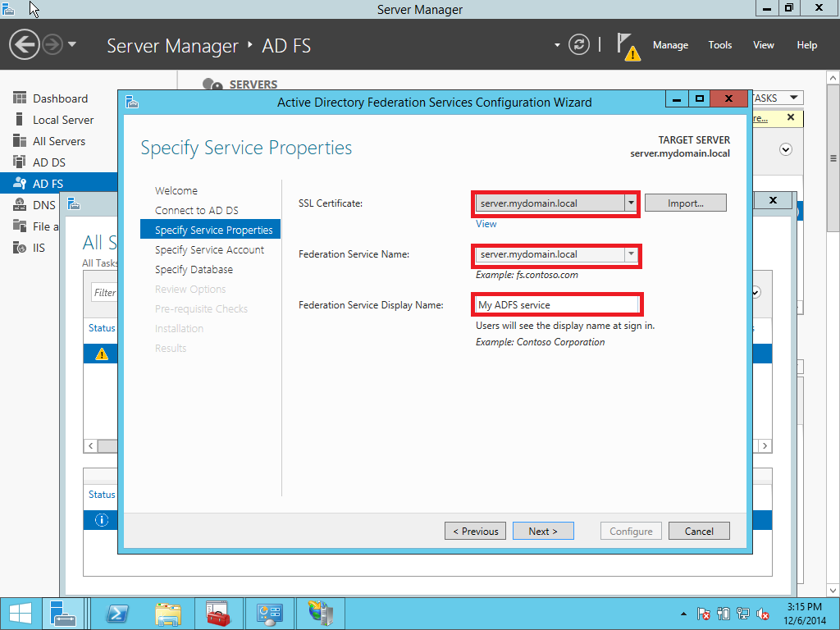The height and width of the screenshot is (630, 840).
Task: Click Import to add a certificate
Action: [x=685, y=202]
